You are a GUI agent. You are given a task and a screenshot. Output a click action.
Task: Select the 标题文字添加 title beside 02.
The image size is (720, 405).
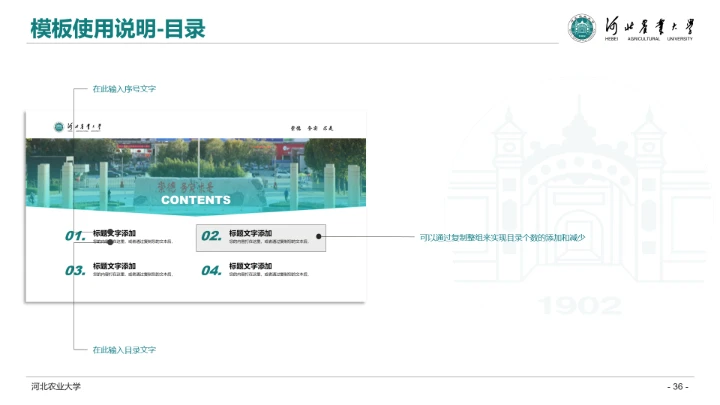pyautogui.click(x=250, y=233)
